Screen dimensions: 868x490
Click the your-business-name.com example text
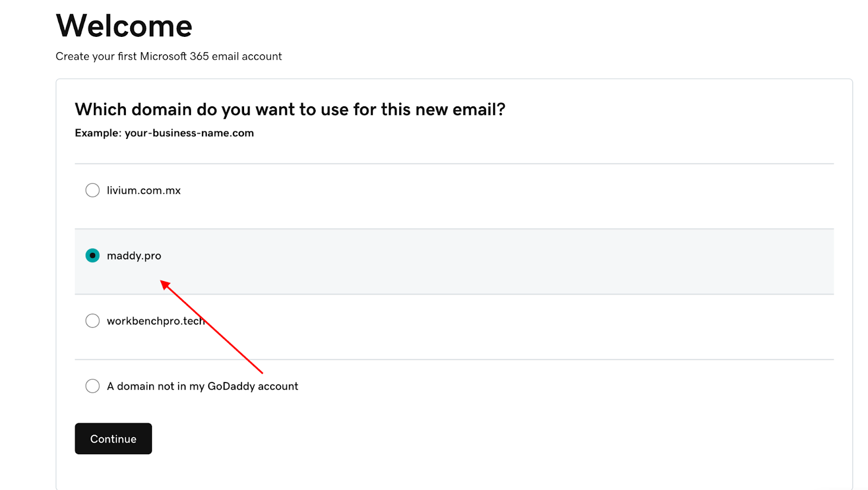[x=189, y=133]
